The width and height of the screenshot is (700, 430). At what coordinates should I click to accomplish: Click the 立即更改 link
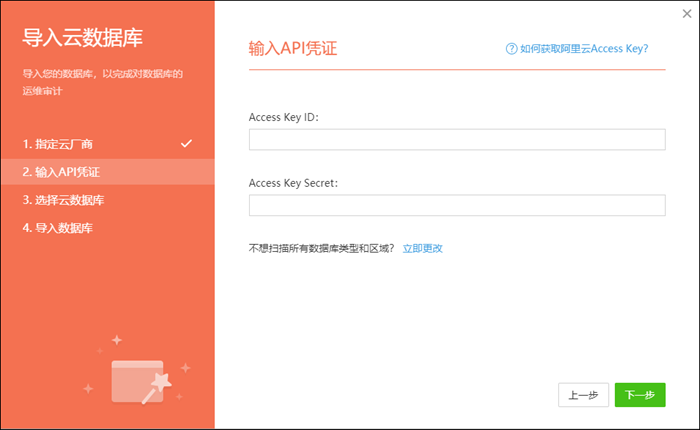coord(422,248)
